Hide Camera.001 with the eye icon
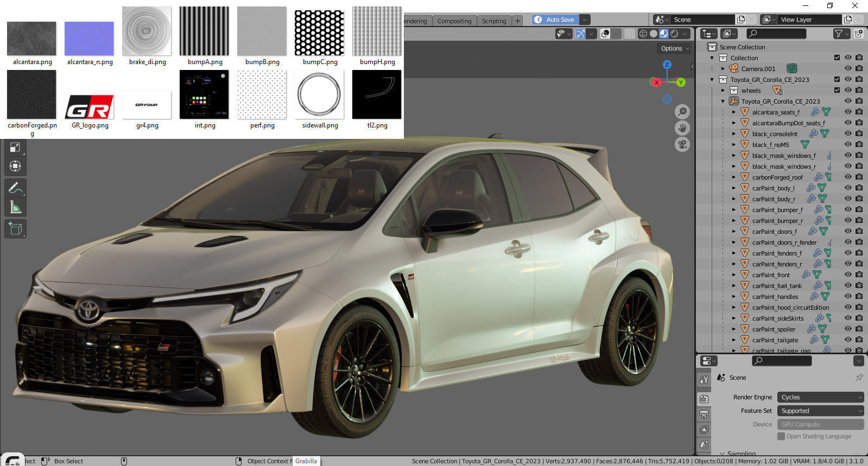 pos(848,68)
